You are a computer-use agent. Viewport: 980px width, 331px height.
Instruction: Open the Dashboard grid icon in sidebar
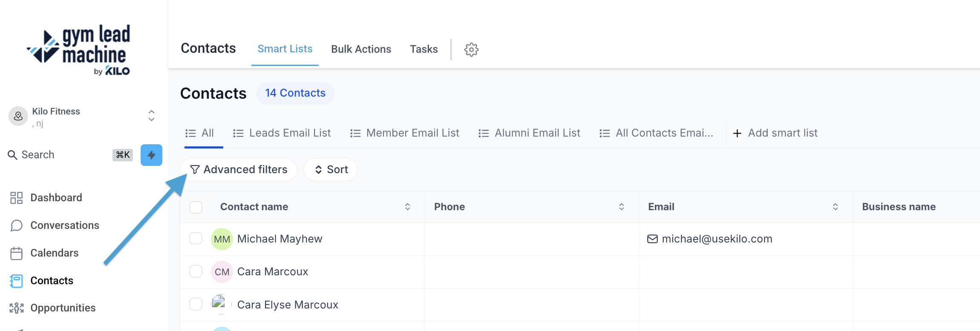[x=16, y=198]
